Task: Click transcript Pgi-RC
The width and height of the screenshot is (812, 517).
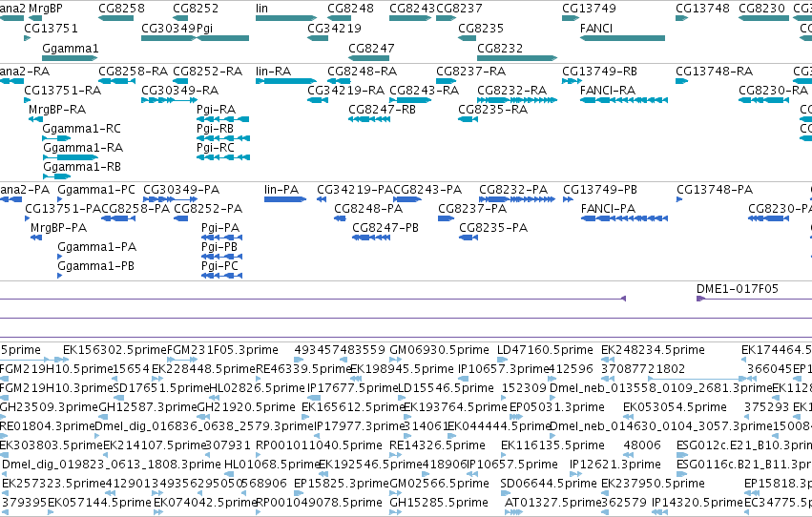Action: pos(223,157)
